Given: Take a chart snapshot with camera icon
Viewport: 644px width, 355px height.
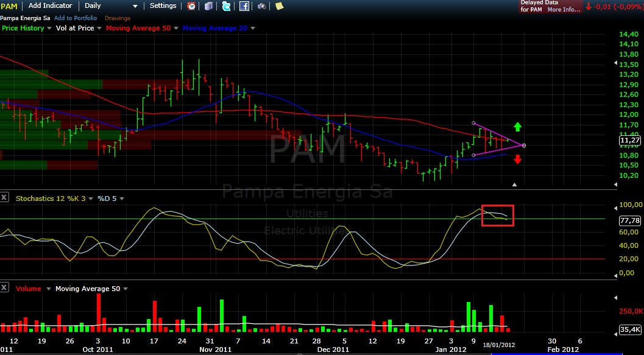Looking at the screenshot, I should pos(261,5).
